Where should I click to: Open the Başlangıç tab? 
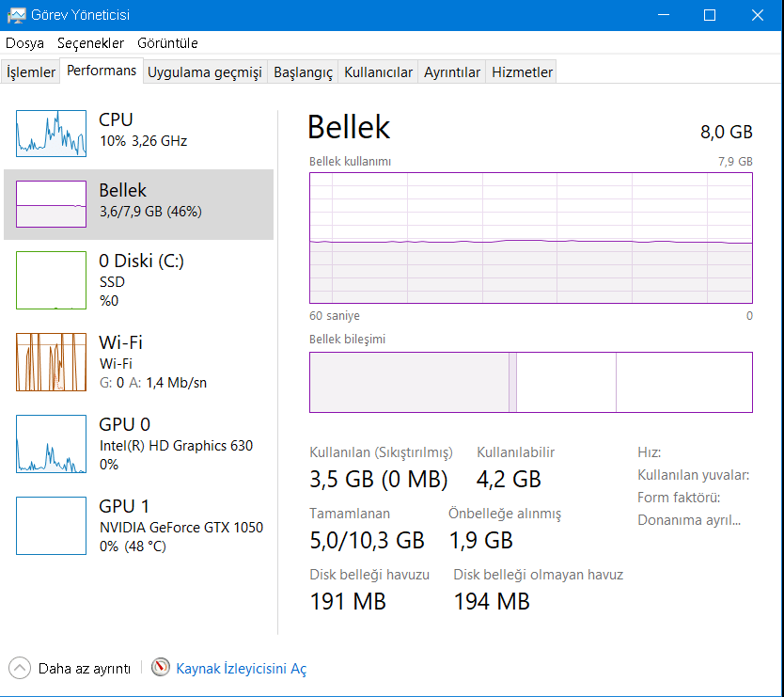pos(303,72)
